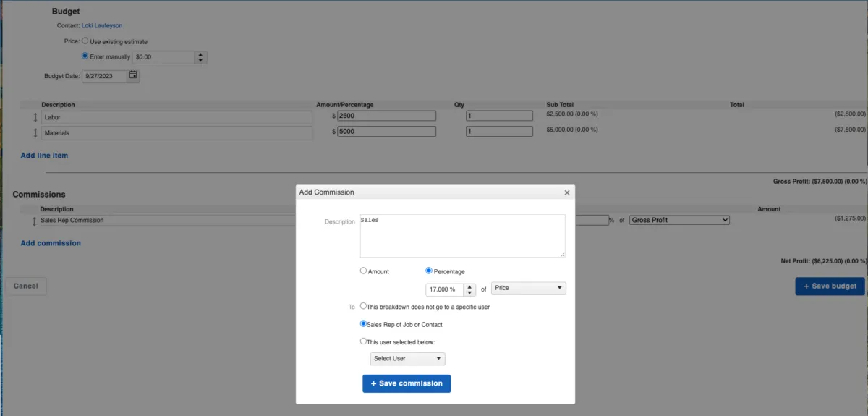Image resolution: width=868 pixels, height=416 pixels.
Task: Choose the Percentage commission type
Action: click(429, 271)
